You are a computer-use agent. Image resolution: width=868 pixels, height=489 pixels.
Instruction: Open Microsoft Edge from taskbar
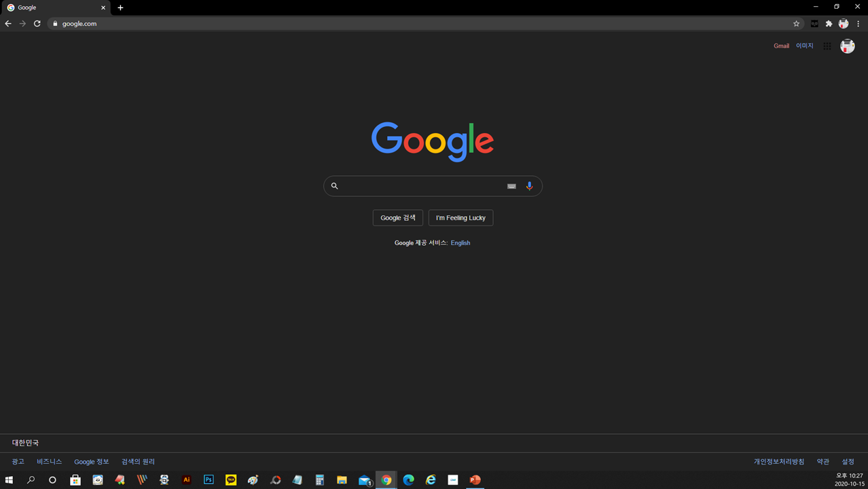click(x=408, y=480)
